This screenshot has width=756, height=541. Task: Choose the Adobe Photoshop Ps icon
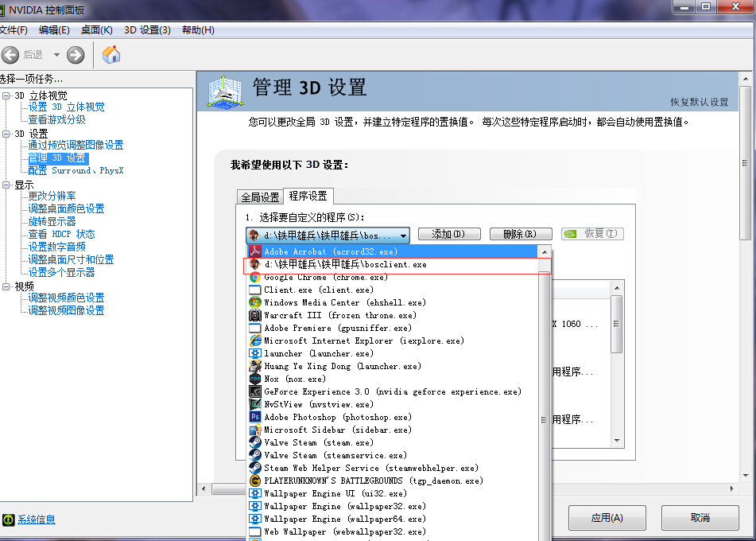(255, 417)
